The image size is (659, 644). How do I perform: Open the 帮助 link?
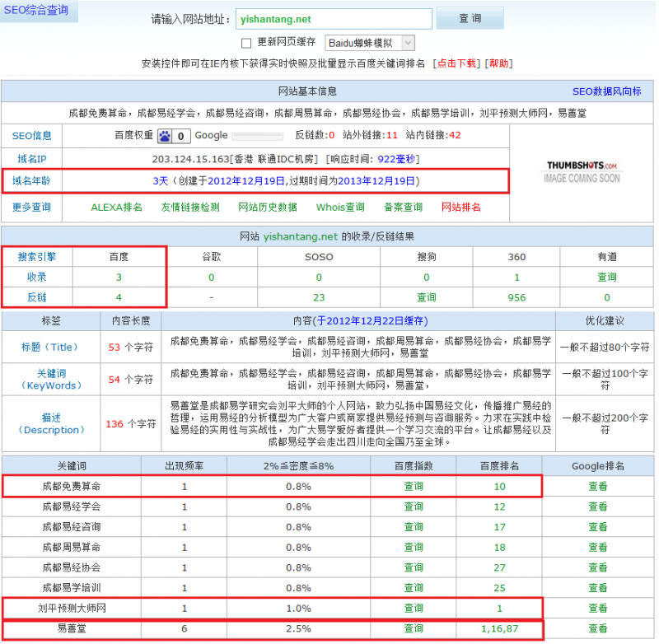coord(498,63)
